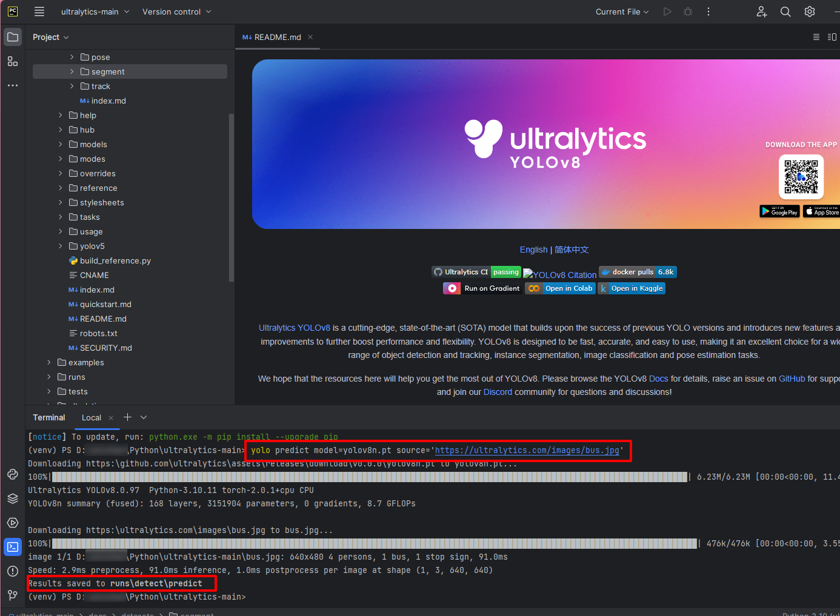The image size is (840, 616).
Task: Expand the help folder
Action: tap(61, 115)
